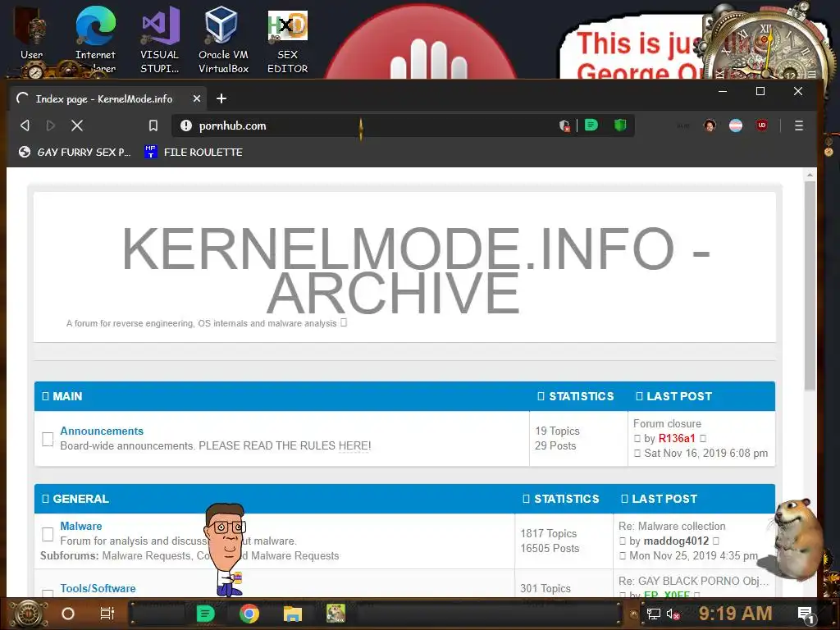Go back with the browser back arrow
Screen dimensions: 840x630
click(25, 126)
